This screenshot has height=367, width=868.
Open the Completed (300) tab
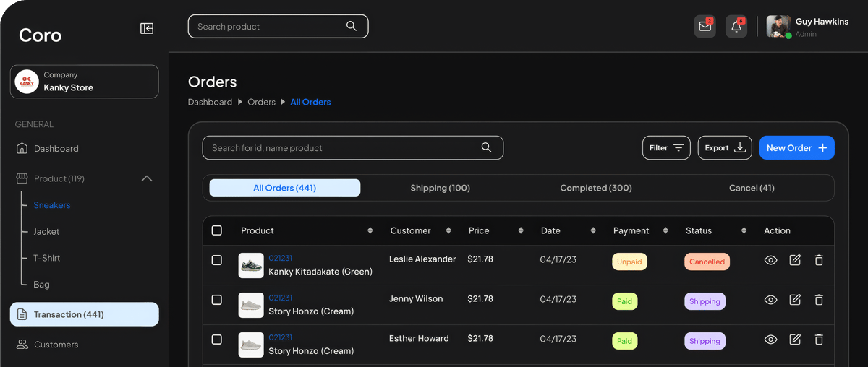[x=596, y=188]
